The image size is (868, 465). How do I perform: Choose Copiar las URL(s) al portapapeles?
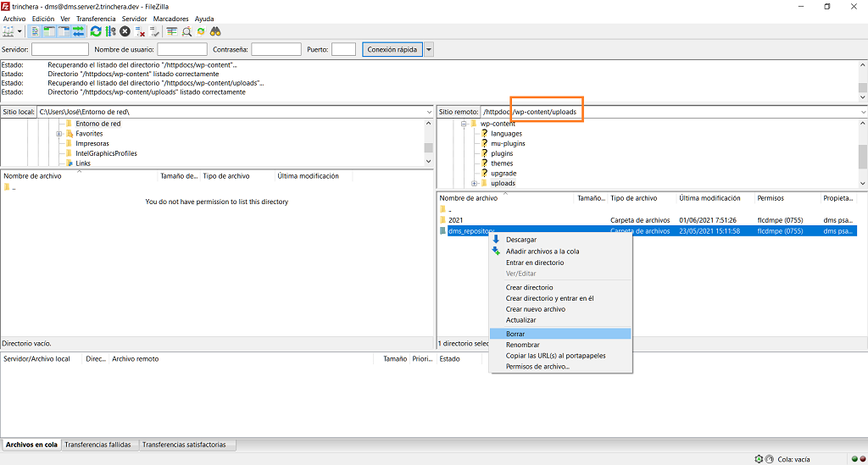tap(560, 356)
